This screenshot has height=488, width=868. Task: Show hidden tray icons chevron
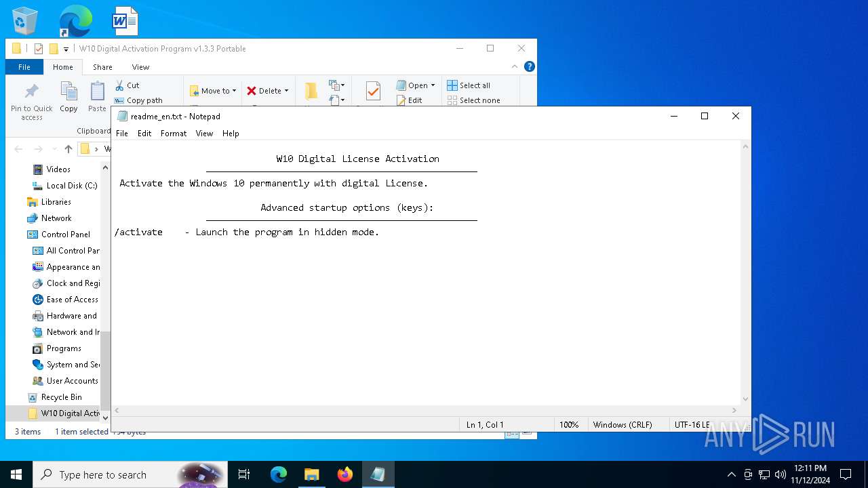coord(731,474)
